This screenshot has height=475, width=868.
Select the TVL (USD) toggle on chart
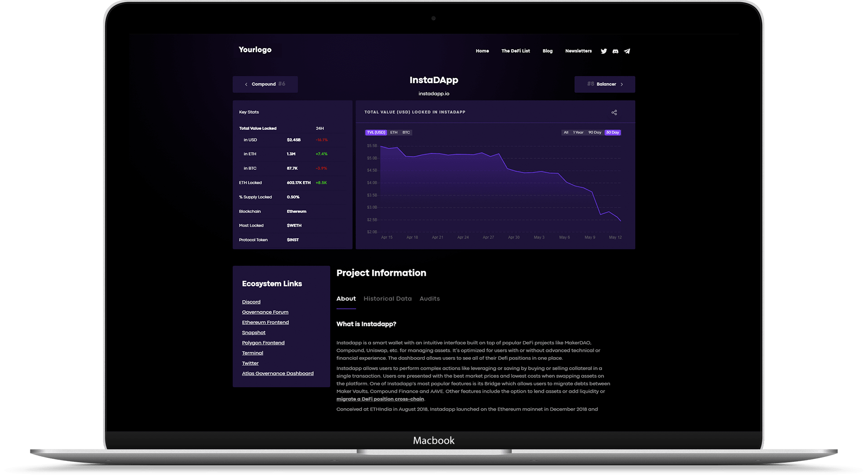click(376, 132)
